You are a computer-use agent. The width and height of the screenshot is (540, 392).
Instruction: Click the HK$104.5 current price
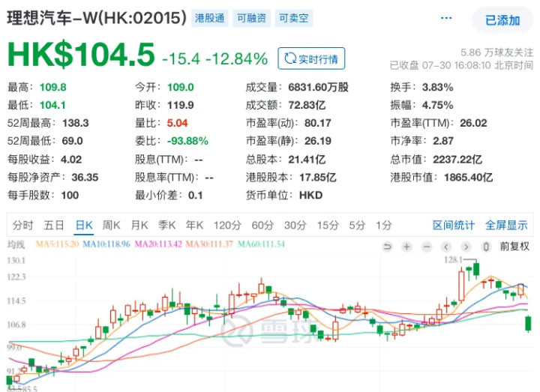coord(81,55)
